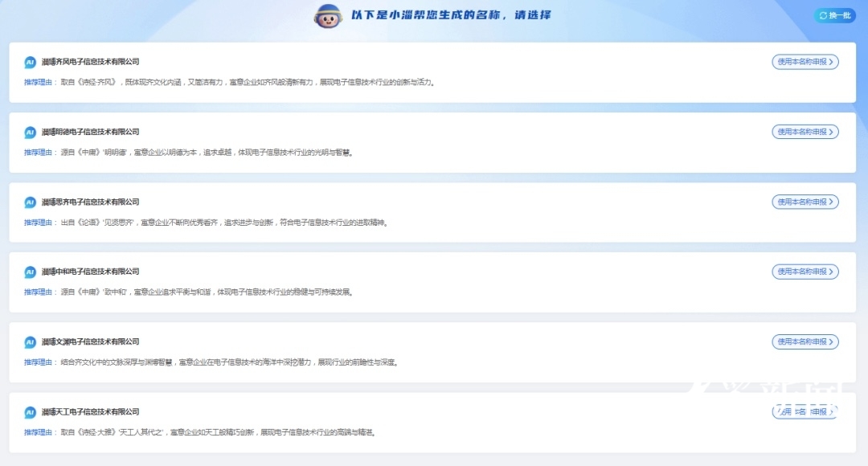Click the AI icon beside 淄博天工电子信息技术有限公司
This screenshot has height=466, width=868.
pos(31,412)
